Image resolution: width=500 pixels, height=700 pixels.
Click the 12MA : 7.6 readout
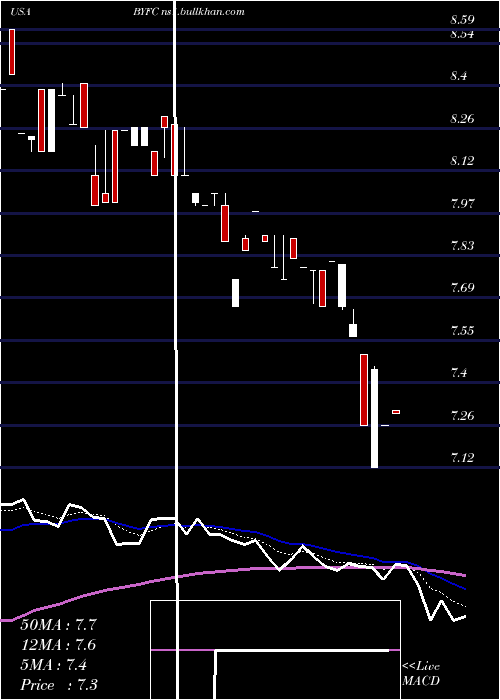(58, 645)
